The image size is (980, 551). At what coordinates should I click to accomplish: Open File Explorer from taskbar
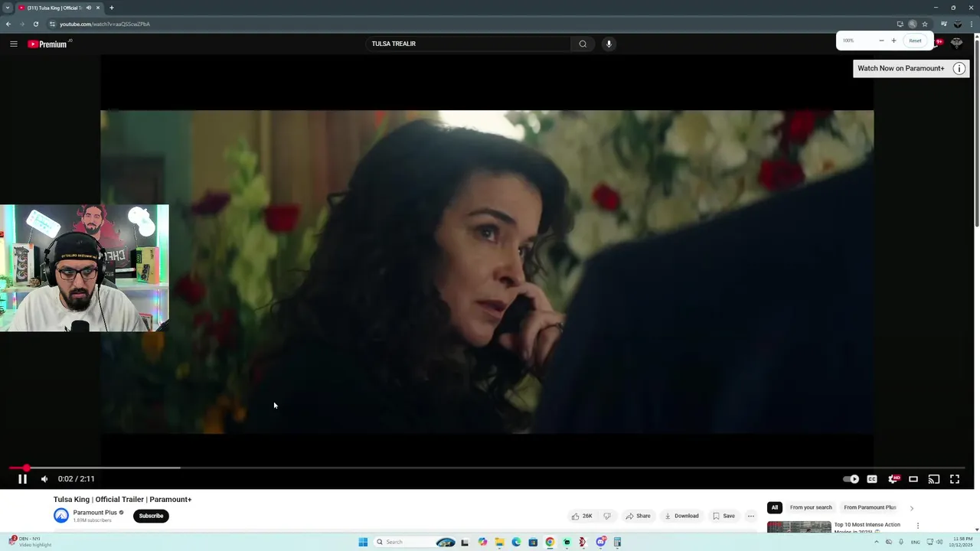point(499,542)
